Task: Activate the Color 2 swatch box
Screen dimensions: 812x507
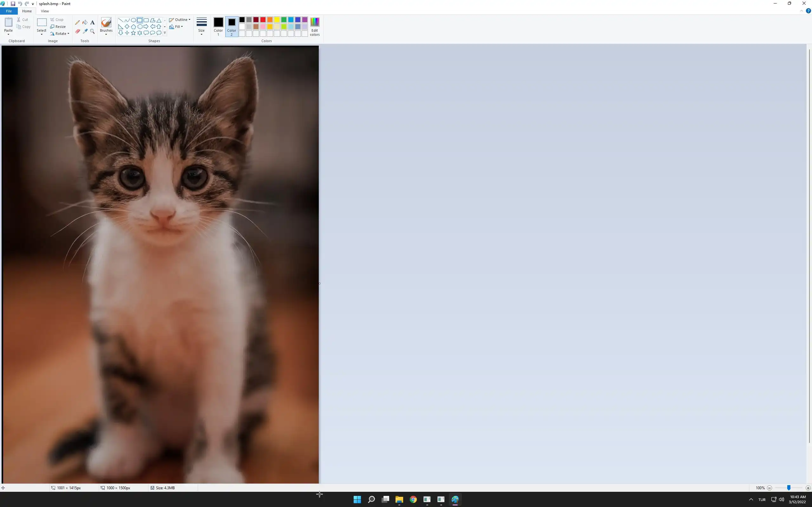Action: click(232, 22)
